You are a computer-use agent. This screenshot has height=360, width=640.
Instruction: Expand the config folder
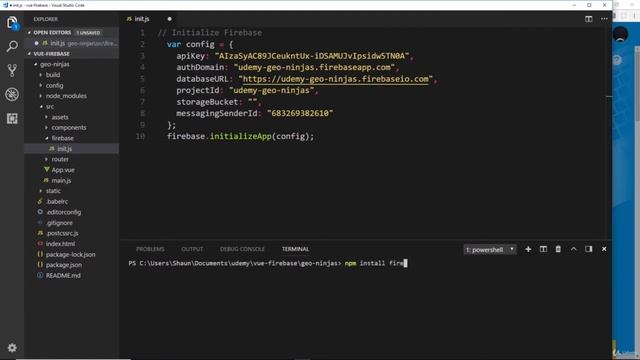pyautogui.click(x=41, y=85)
